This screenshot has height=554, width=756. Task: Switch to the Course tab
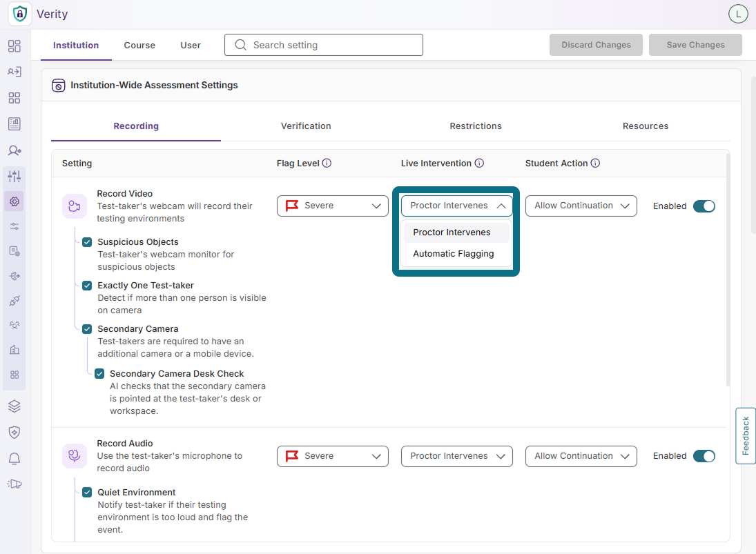(139, 46)
